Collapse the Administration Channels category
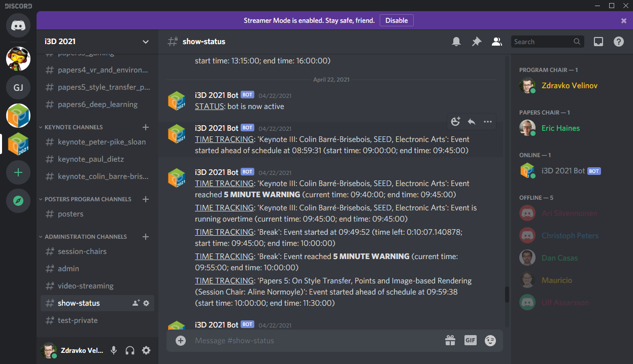Screen dimensions: 633x364 85,237
